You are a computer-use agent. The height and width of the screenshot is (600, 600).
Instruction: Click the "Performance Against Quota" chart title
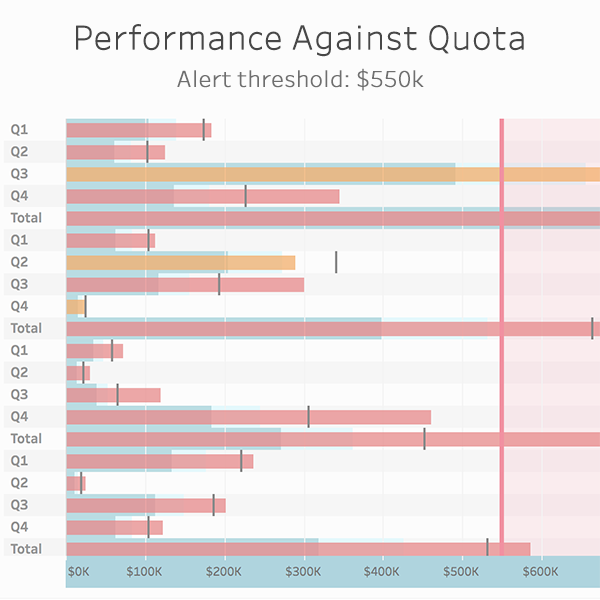point(299,39)
